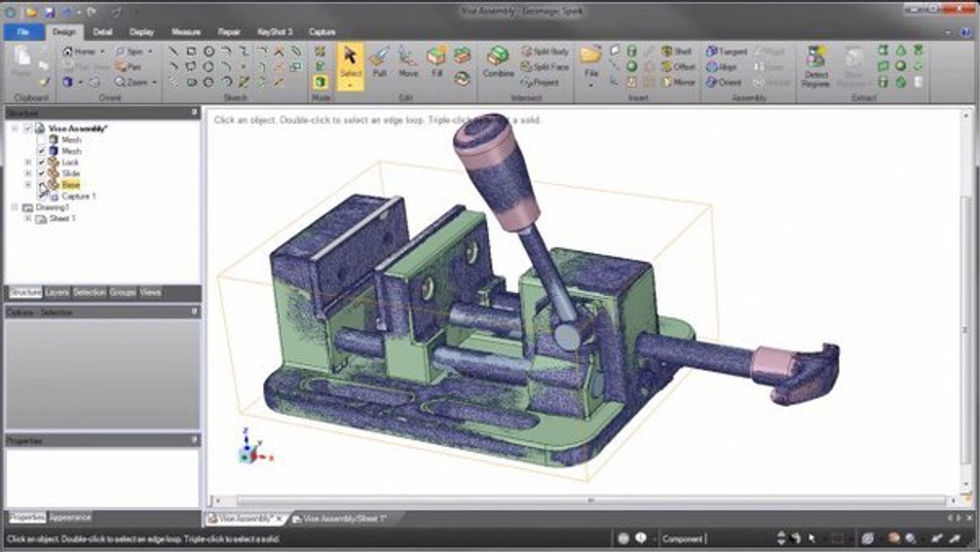Collapse the Drawing1 tree node

point(15,208)
